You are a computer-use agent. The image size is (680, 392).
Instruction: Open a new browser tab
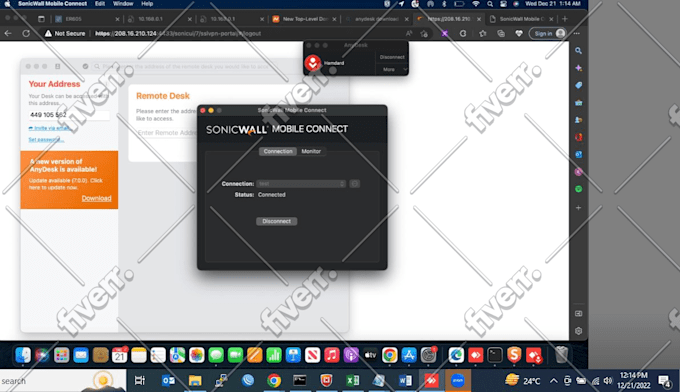point(565,19)
